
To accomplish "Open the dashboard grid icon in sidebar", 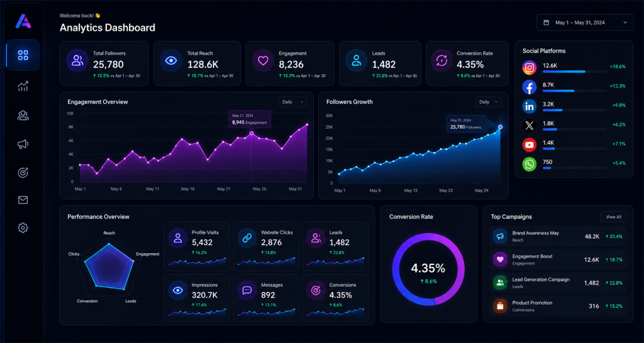I will pos(23,55).
